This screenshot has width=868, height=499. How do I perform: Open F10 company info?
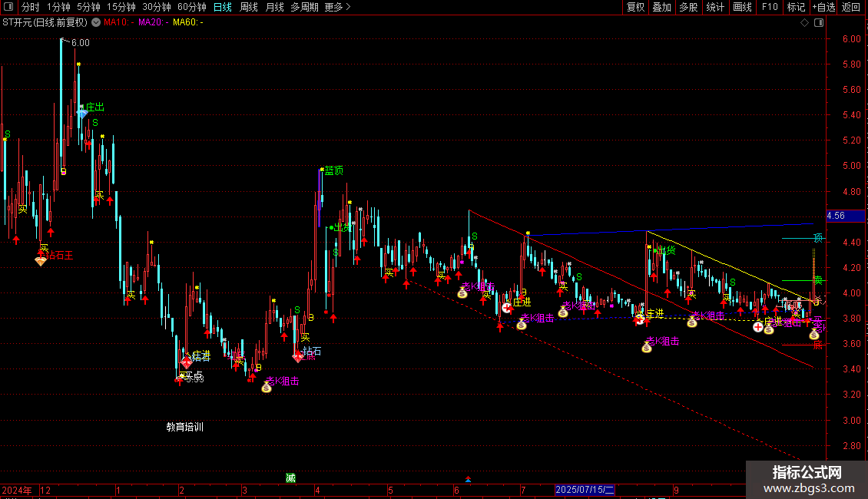[x=770, y=7]
